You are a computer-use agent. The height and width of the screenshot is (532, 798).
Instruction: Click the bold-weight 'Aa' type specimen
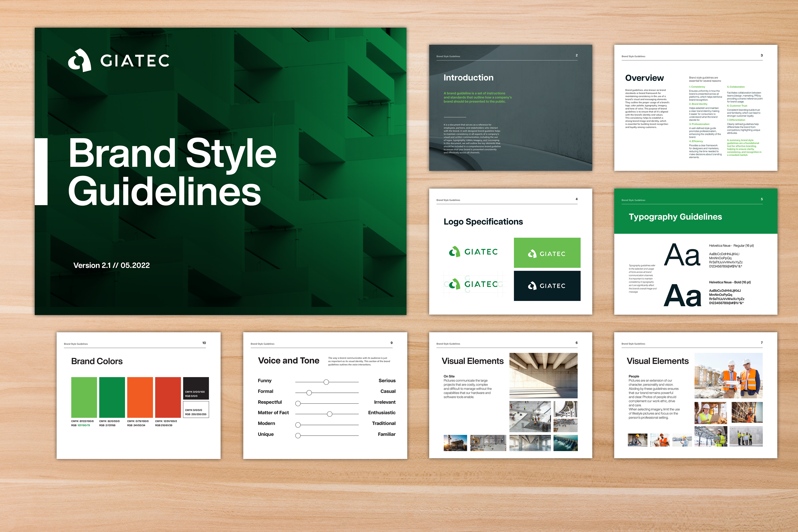[682, 296]
